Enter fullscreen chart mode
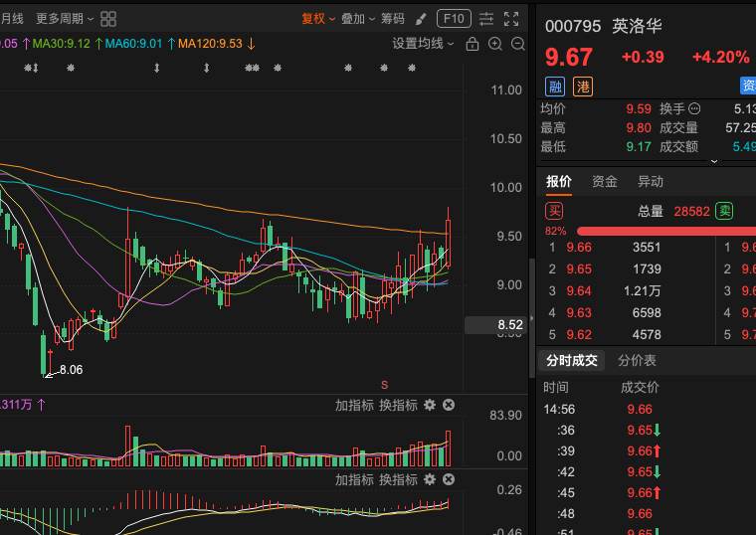Image resolution: width=756 pixels, height=535 pixels. click(x=511, y=19)
